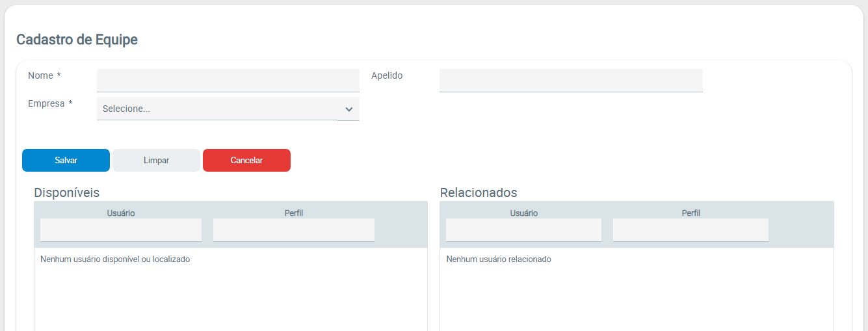Open the Empresa 'Selecione...' dropdown
Screen dimensions: 868x331
click(x=218, y=109)
